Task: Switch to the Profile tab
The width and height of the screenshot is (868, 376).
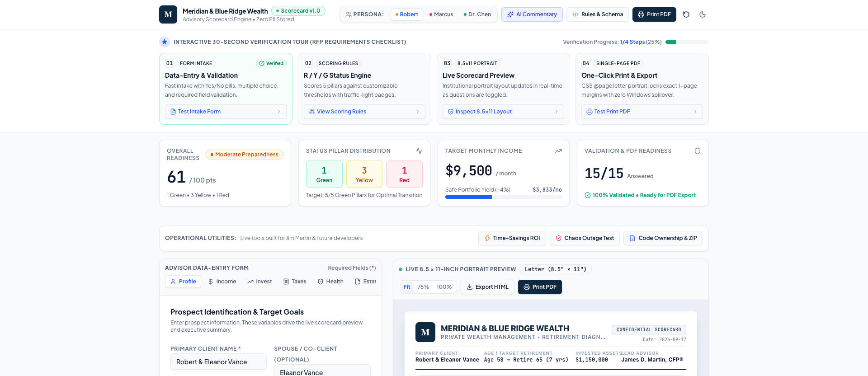Action: [x=183, y=282]
